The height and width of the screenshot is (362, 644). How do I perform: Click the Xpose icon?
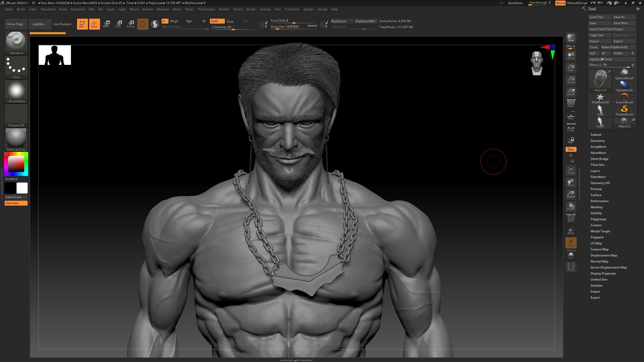click(571, 267)
